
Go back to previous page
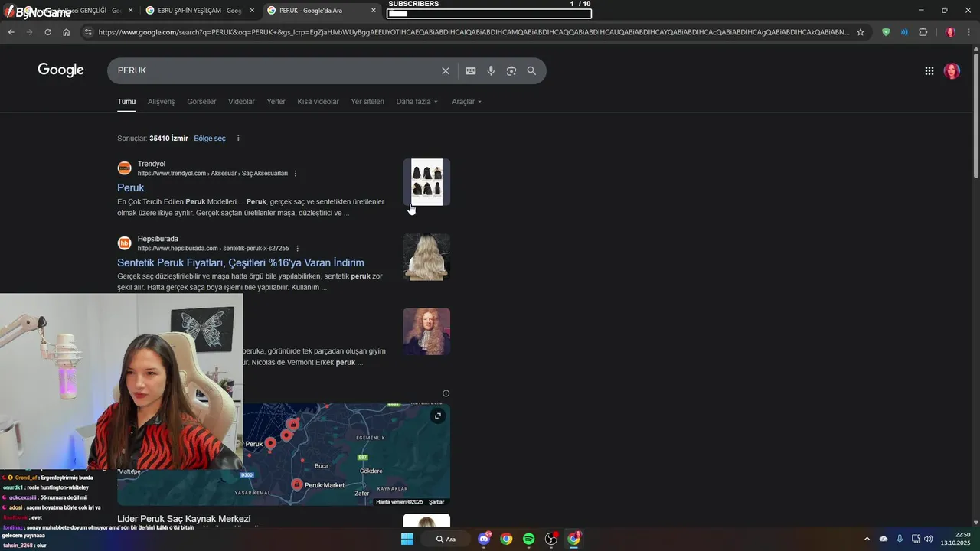click(x=11, y=32)
